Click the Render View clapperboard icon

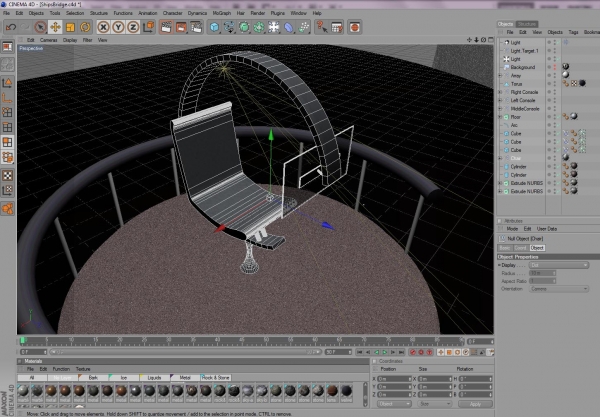tap(166, 27)
